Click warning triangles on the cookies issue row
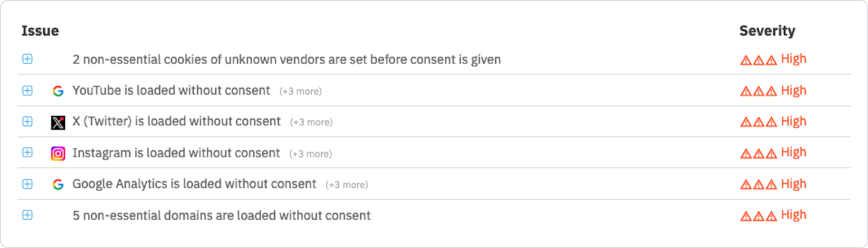This screenshot has width=868, height=248. [758, 60]
